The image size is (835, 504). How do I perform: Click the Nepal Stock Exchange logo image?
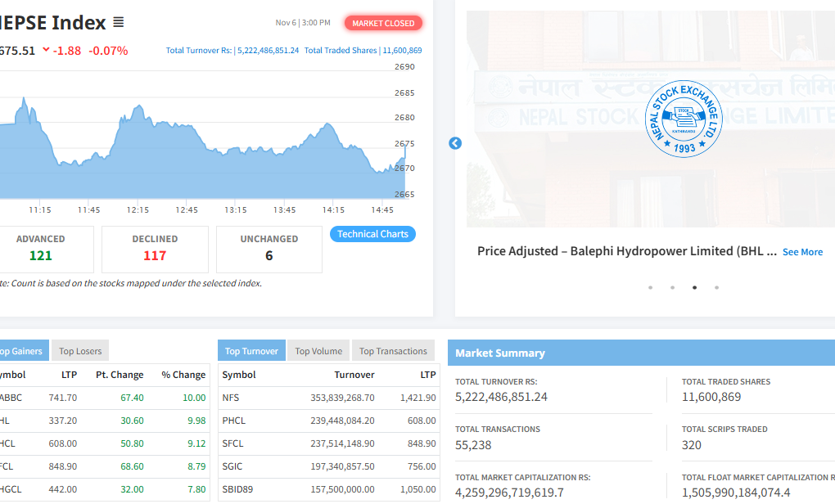684,119
